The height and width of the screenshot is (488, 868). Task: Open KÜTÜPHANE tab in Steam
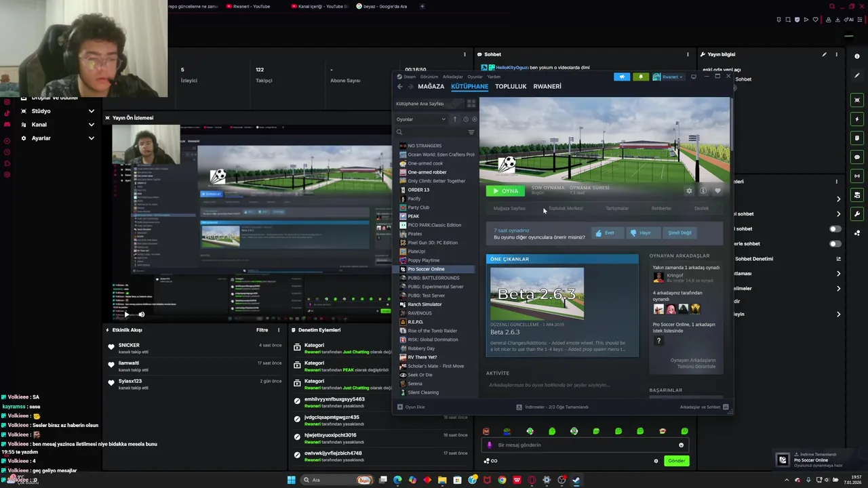click(470, 87)
